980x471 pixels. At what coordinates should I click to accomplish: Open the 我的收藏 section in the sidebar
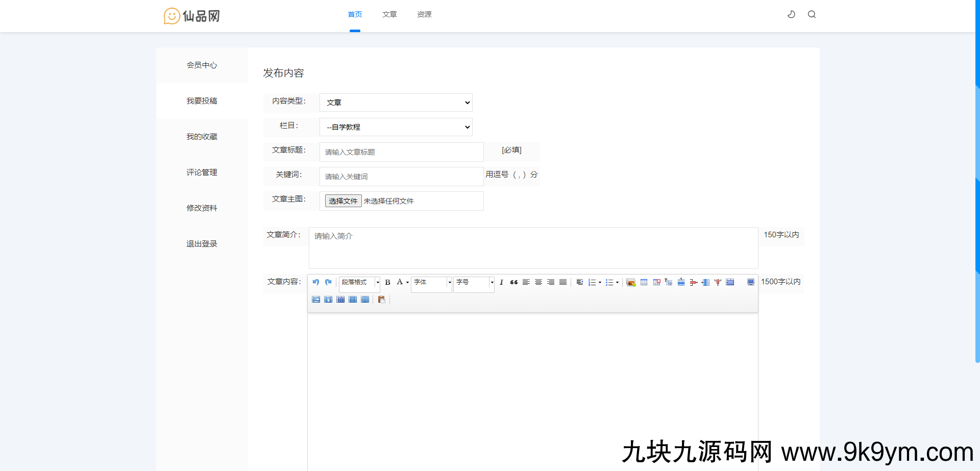pos(202,136)
